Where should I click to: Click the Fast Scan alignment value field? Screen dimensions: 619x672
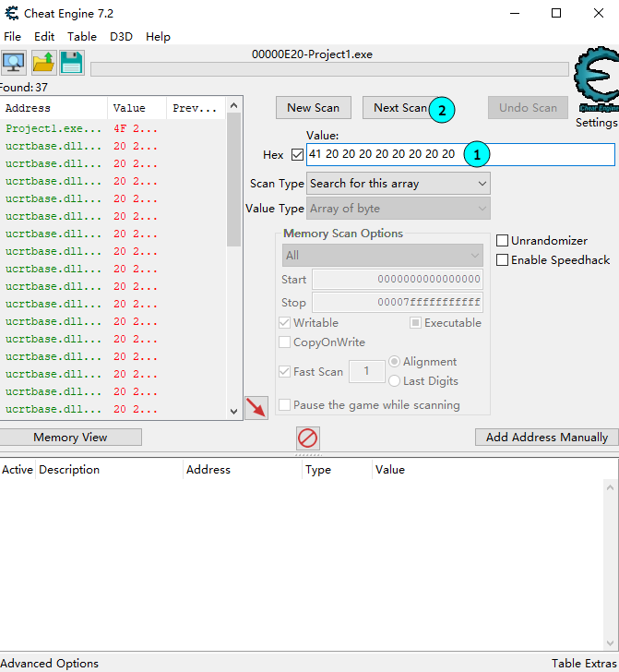[366, 371]
